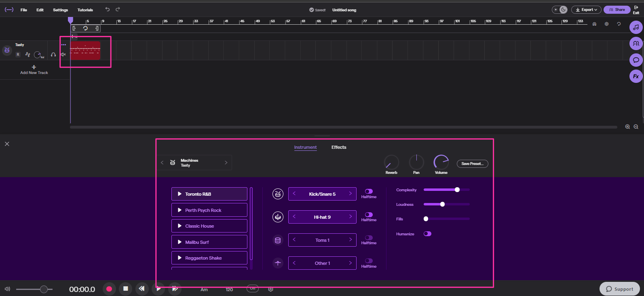The image size is (644, 296).
Task: Click Exit icon at top right
Action: (x=636, y=10)
